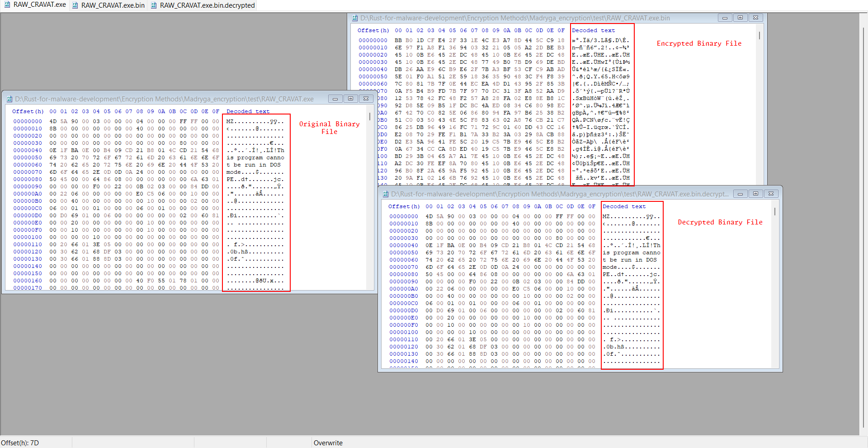Click the file icon on the RAW_CRAVAT.exe.bin tab
This screenshot has height=448, width=868.
(x=75, y=5)
